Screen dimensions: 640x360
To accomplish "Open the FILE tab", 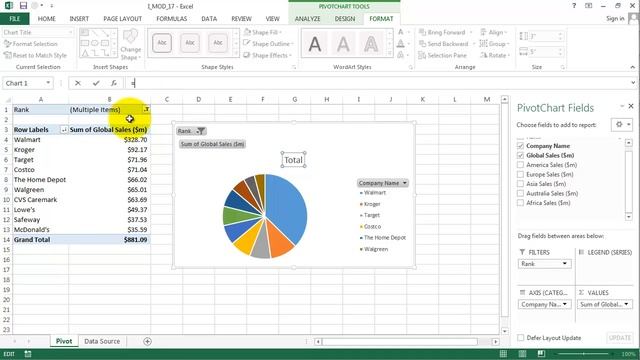I will (x=15, y=19).
